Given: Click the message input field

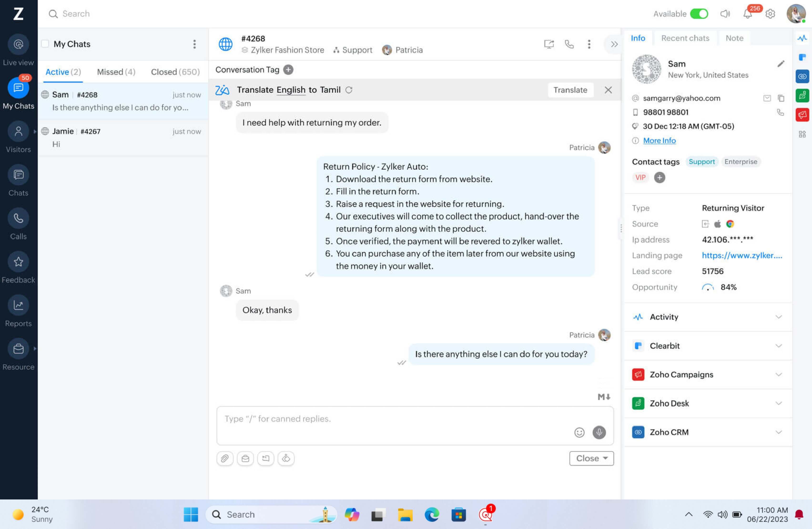Looking at the screenshot, I should pos(415,426).
